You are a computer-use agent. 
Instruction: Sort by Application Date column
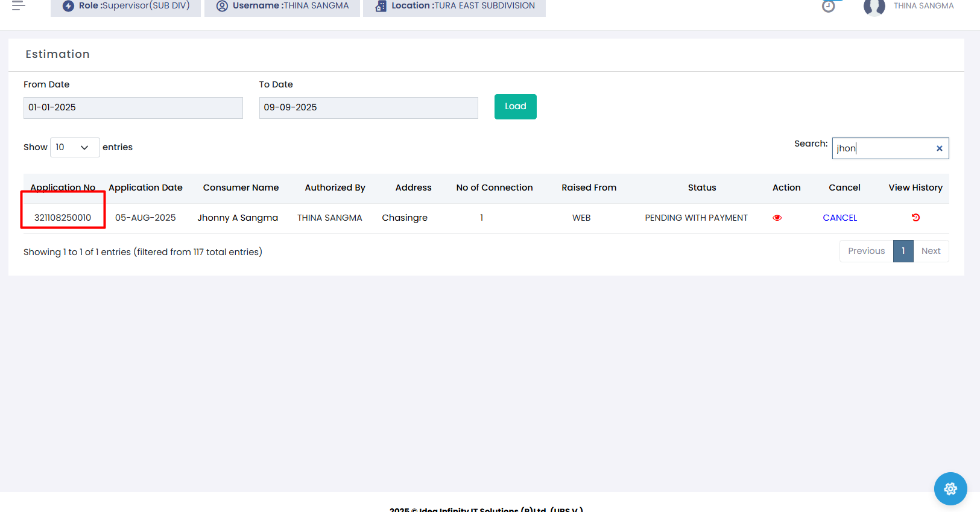click(x=145, y=188)
